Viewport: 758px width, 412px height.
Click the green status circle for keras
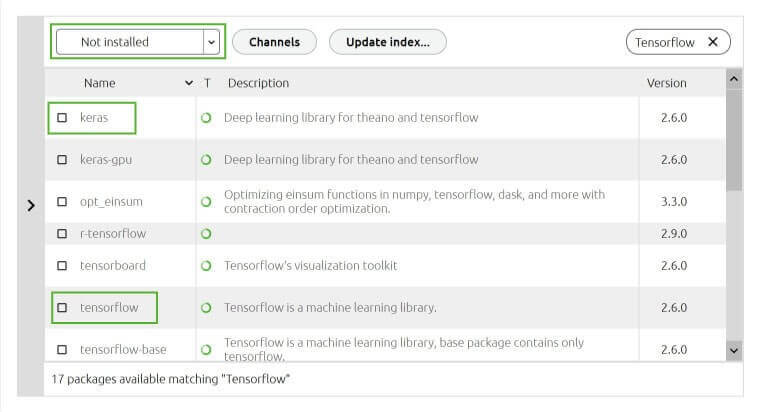pyautogui.click(x=206, y=118)
